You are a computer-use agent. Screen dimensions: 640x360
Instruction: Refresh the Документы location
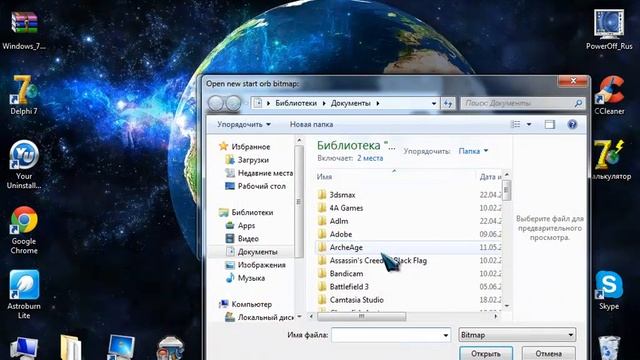[x=448, y=103]
